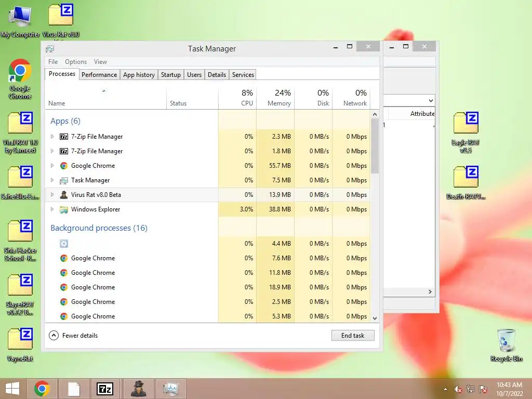This screenshot has height=399, width=532.
Task: Expand 7-Zip File Manager using 1.8 MB
Action: tap(52, 151)
